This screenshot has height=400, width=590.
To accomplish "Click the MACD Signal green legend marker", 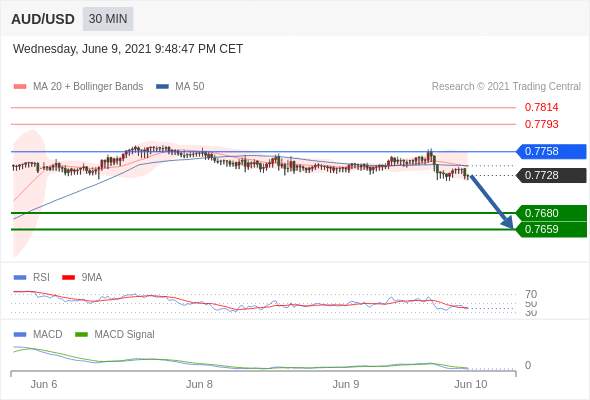I will (81, 335).
